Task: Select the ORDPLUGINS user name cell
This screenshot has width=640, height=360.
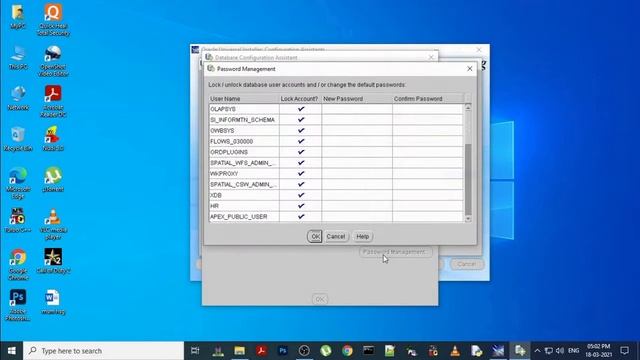Action: 244,152
